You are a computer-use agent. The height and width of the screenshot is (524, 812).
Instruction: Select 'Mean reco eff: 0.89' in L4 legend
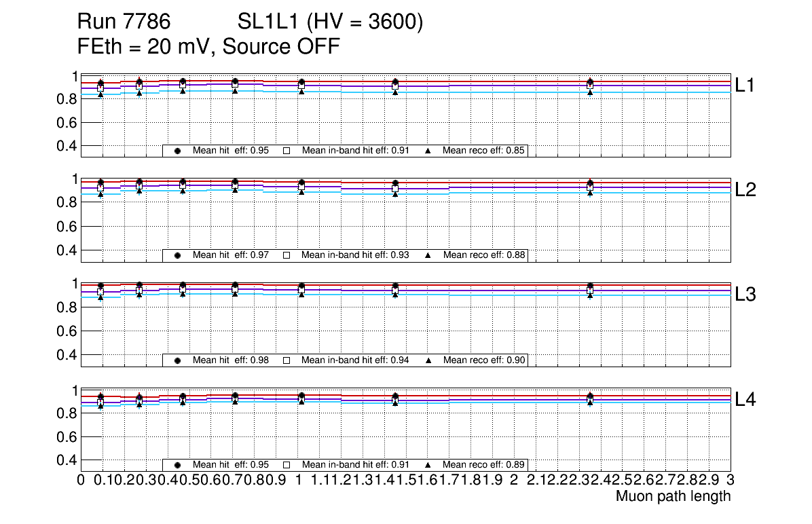click(x=483, y=465)
